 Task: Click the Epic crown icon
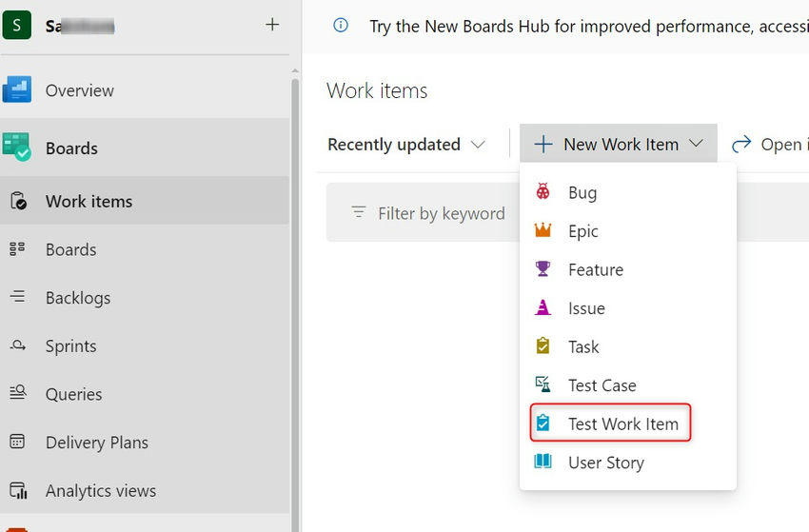pos(543,231)
